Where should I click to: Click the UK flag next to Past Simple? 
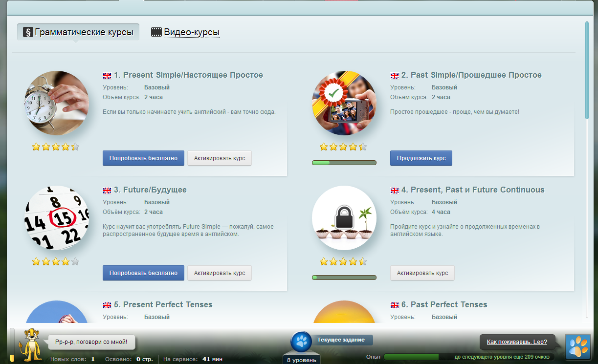click(x=395, y=75)
